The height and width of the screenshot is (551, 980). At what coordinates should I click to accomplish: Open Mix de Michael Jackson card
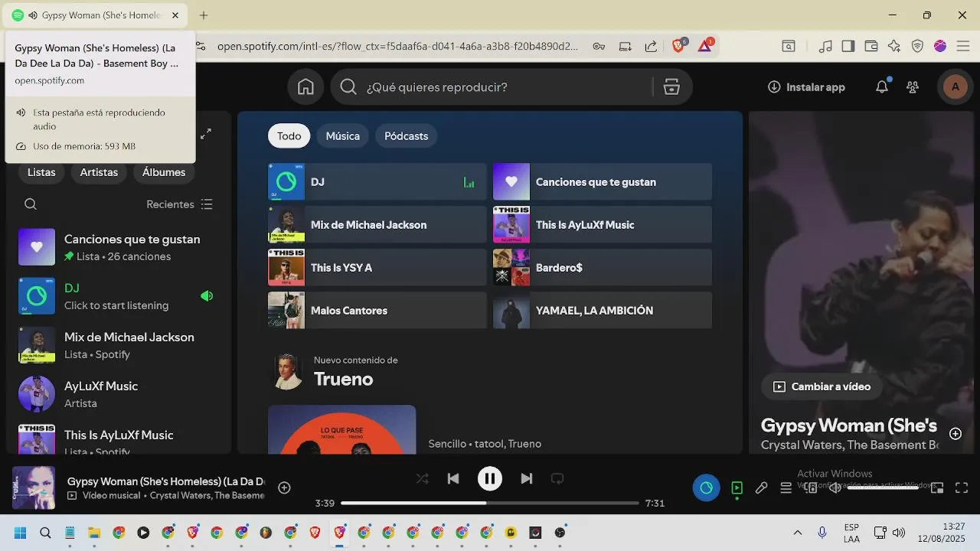coord(377,225)
